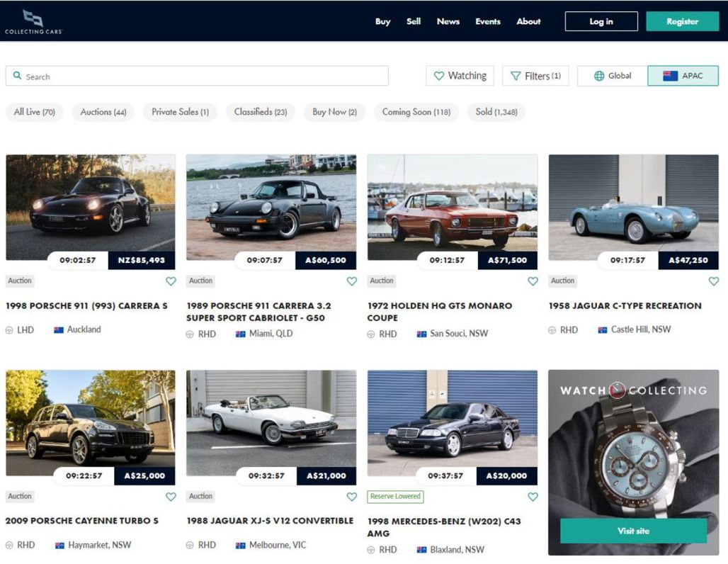728x564 pixels.
Task: Click the Haymarket, NSW location
Action: [x=99, y=545]
